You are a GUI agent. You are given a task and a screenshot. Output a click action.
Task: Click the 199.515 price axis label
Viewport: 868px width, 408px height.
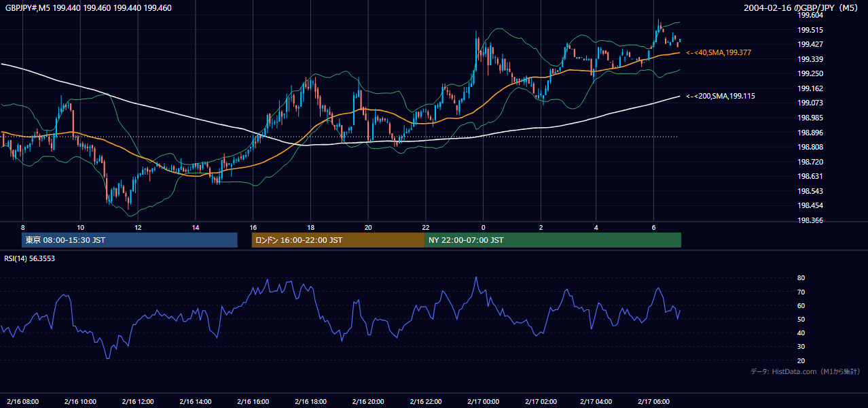click(810, 30)
